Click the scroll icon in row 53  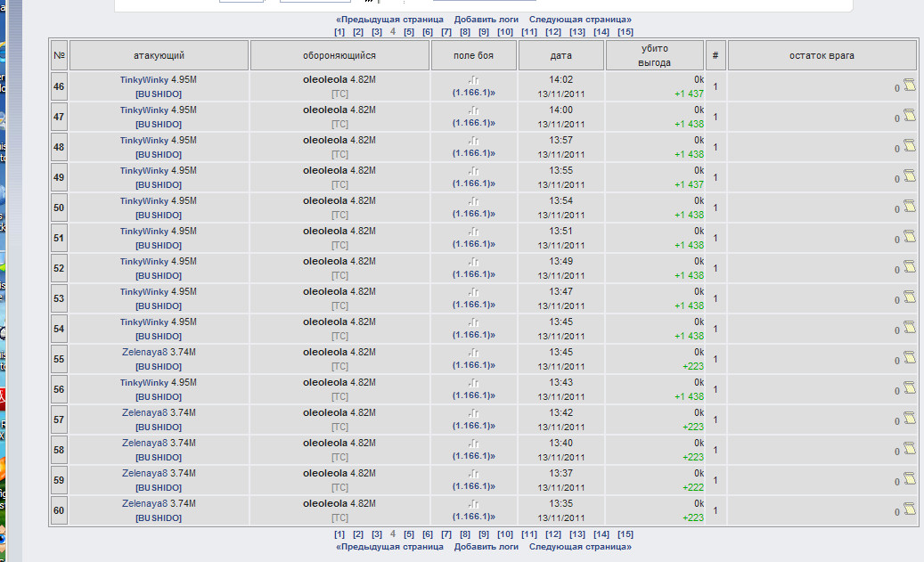[909, 297]
